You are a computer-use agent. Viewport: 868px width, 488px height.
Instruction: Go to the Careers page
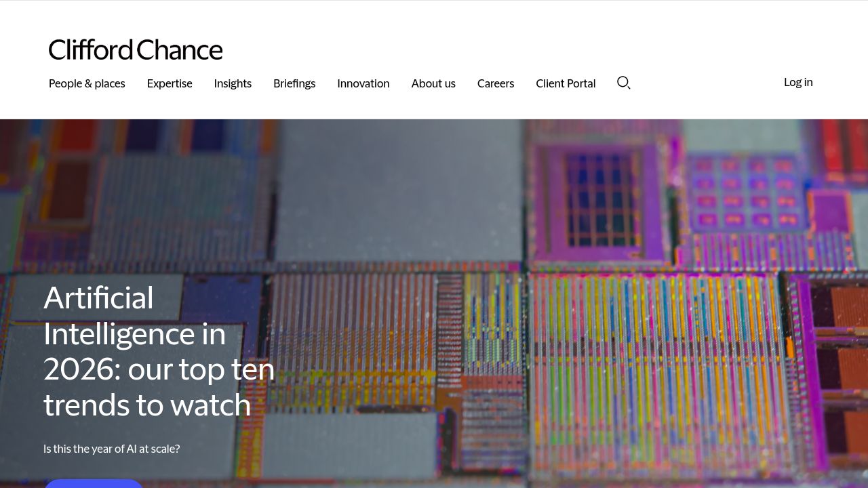[x=496, y=83]
